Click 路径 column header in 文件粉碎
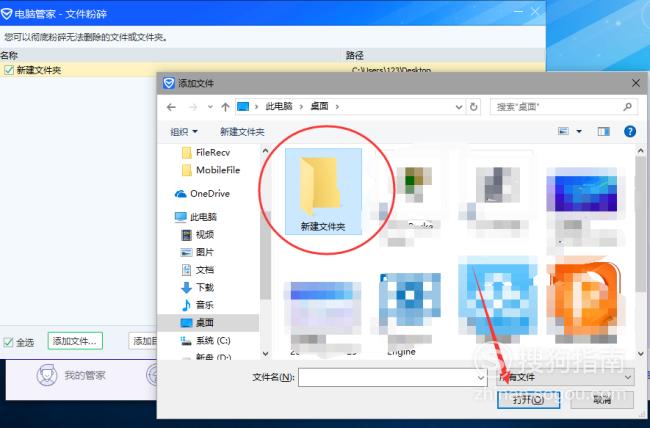The width and height of the screenshot is (650, 428). (x=355, y=55)
